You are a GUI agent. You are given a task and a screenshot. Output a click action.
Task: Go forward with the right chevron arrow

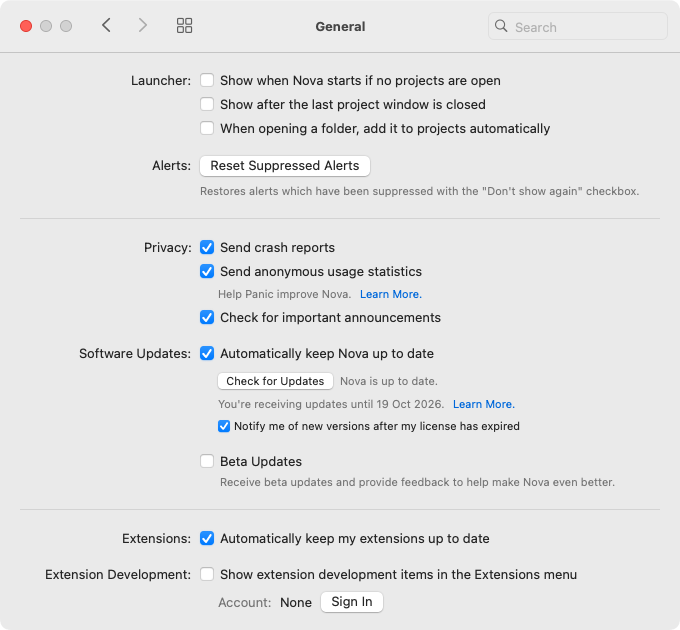point(143,25)
